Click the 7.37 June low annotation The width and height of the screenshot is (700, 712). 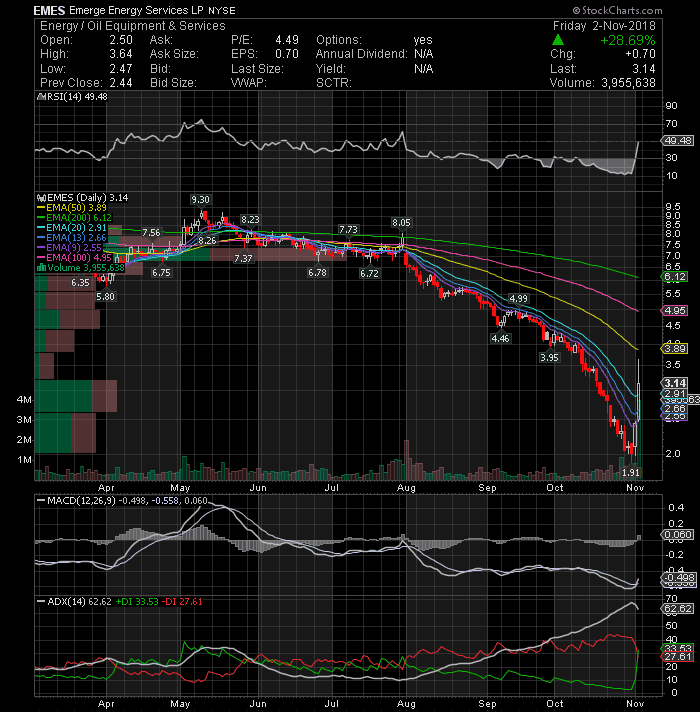pos(243,258)
